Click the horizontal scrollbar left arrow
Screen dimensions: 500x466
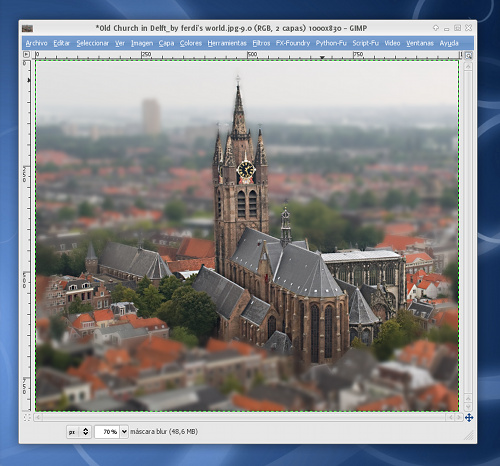pos(38,417)
